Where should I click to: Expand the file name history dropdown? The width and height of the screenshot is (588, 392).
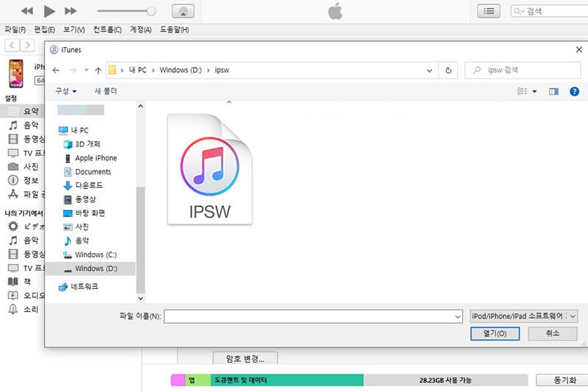(457, 316)
